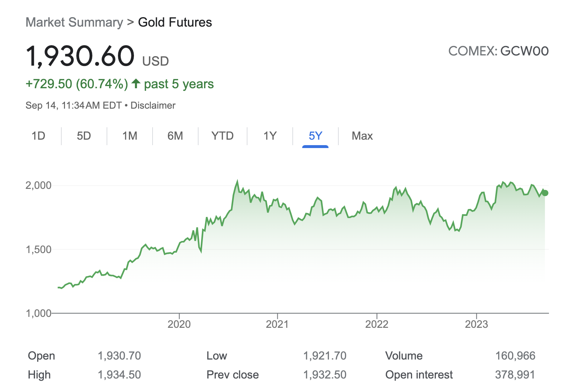Click the 2020 marker on time axis
584x392 pixels.
(x=179, y=324)
